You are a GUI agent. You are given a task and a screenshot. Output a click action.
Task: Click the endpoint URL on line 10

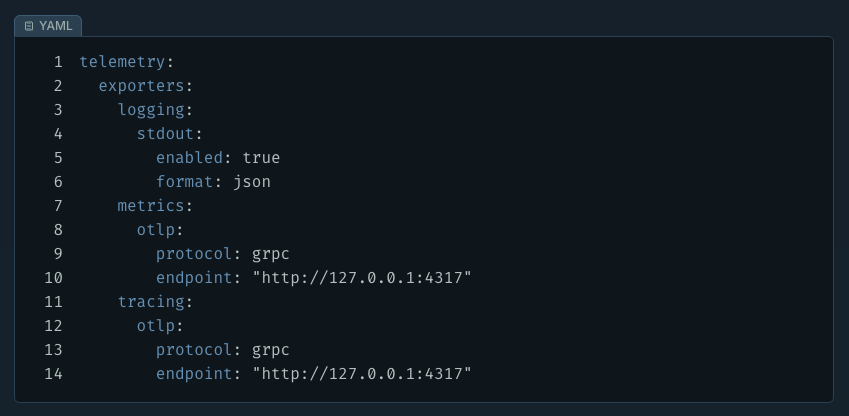(361, 278)
